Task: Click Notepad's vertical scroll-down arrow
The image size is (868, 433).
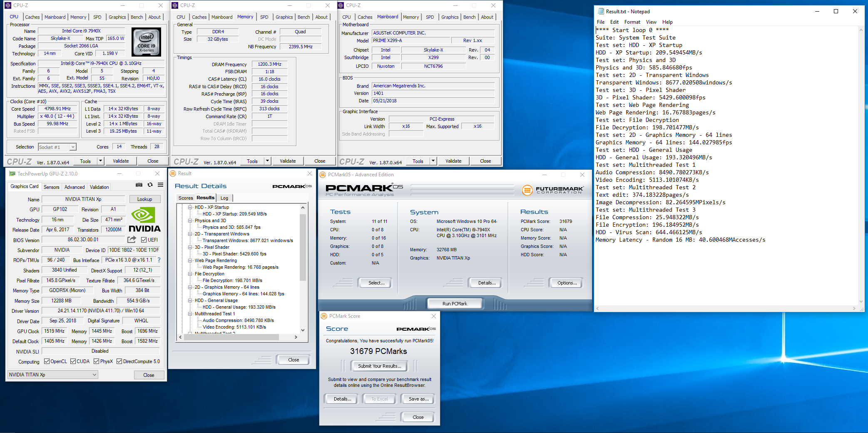Action: [x=861, y=302]
